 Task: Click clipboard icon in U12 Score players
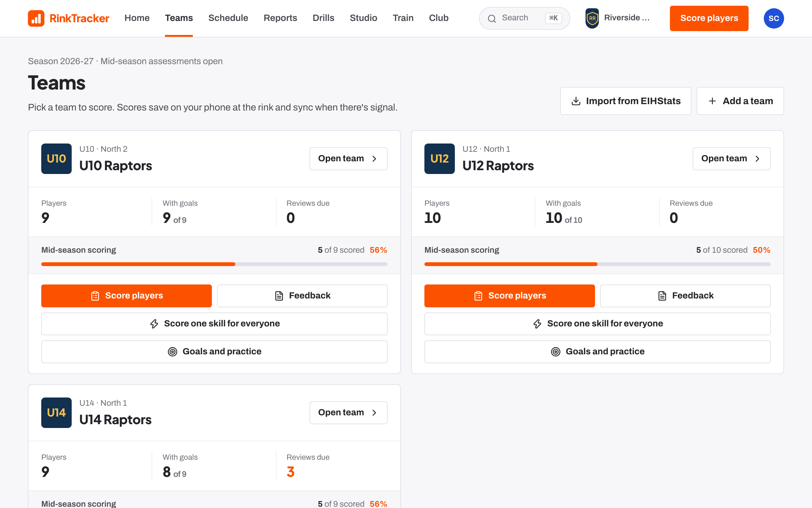point(478,296)
